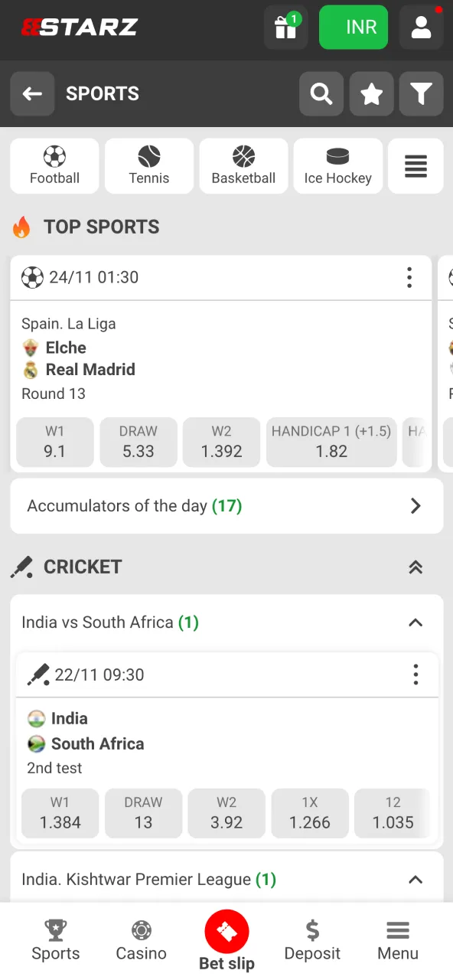
Task: Collapse the CRICKET section with double chevron
Action: [x=416, y=567]
